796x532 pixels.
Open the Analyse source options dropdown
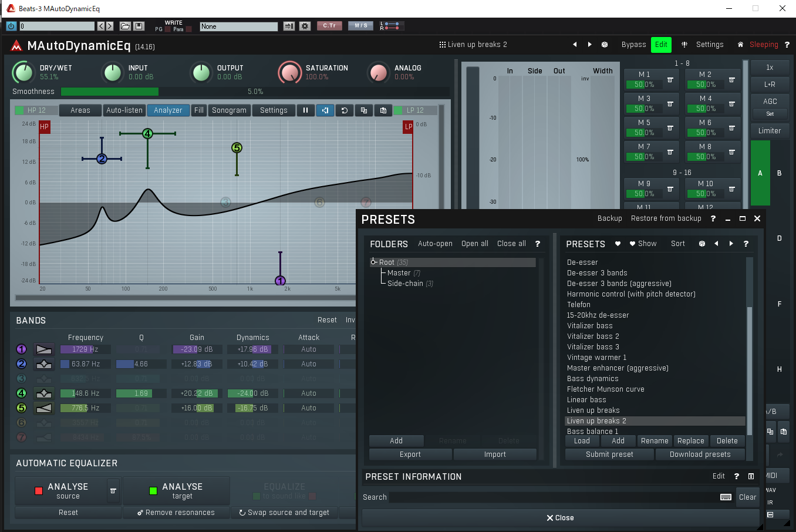(x=113, y=491)
